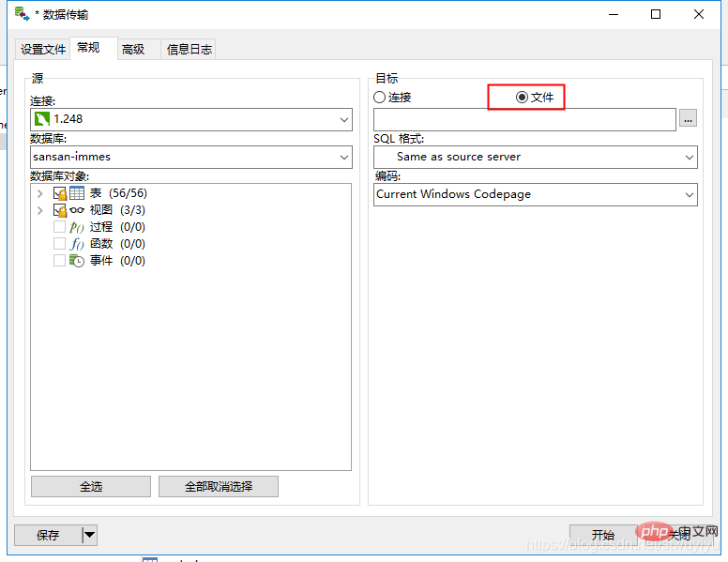
Task: Select the 函数 (0/0) tree row text
Action: [x=117, y=243]
